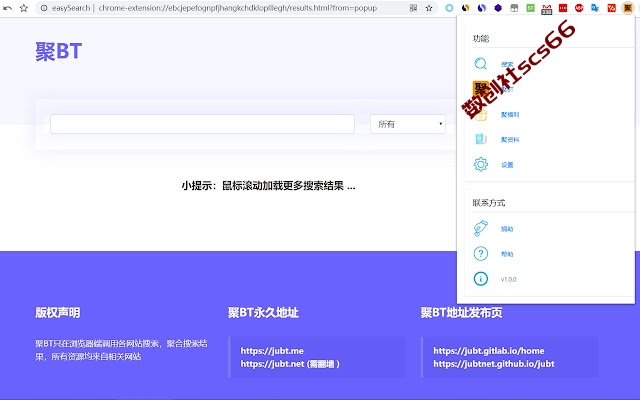Click the red square dotted extension icon next to Gmail

pyautogui.click(x=563, y=8)
